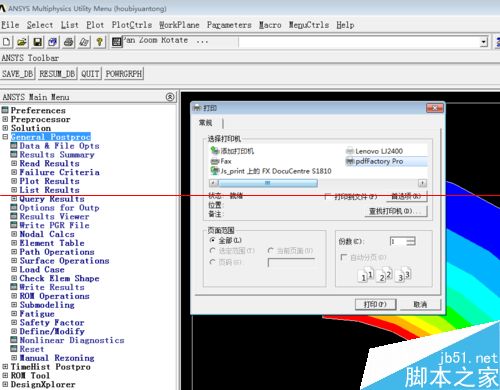Click the Report Generator icon
500x390 pixels.
84,42
